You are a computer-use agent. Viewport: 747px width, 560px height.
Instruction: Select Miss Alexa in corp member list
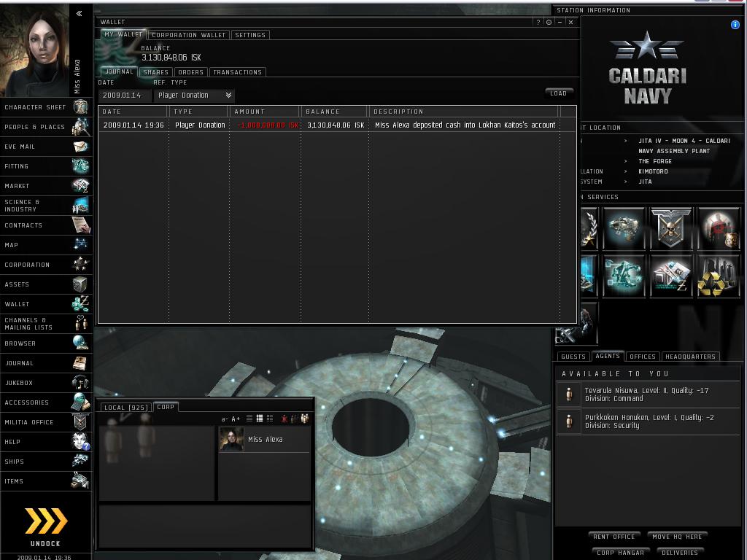click(264, 439)
